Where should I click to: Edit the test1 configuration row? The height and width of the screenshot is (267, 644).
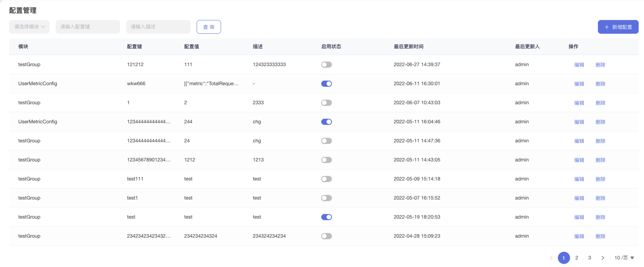(x=579, y=198)
